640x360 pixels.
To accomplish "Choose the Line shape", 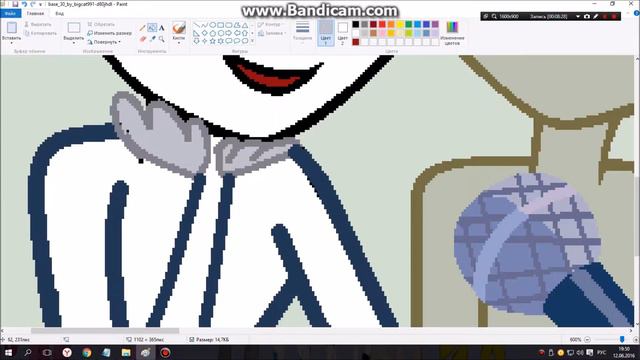I will pos(197,25).
